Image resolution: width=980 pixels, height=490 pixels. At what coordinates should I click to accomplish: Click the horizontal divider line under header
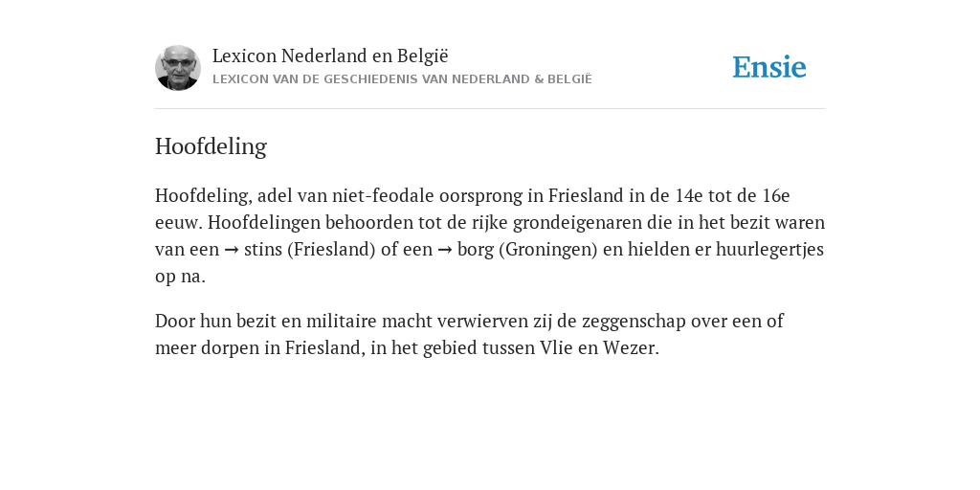click(x=490, y=109)
